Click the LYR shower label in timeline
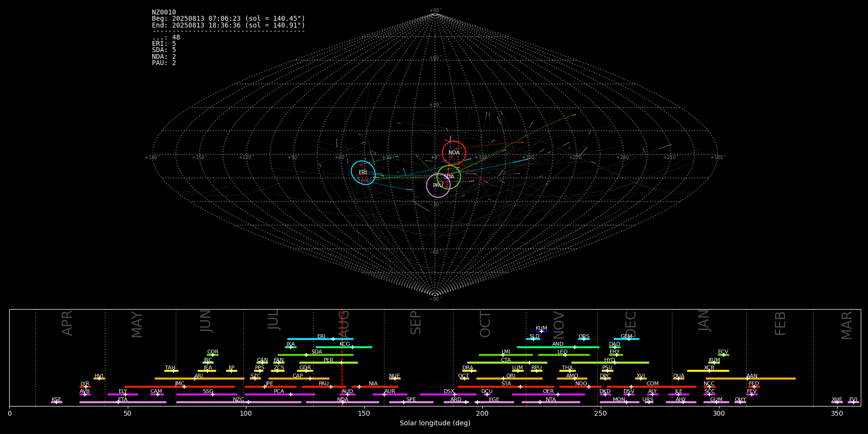The image size is (868, 434). tap(85, 384)
